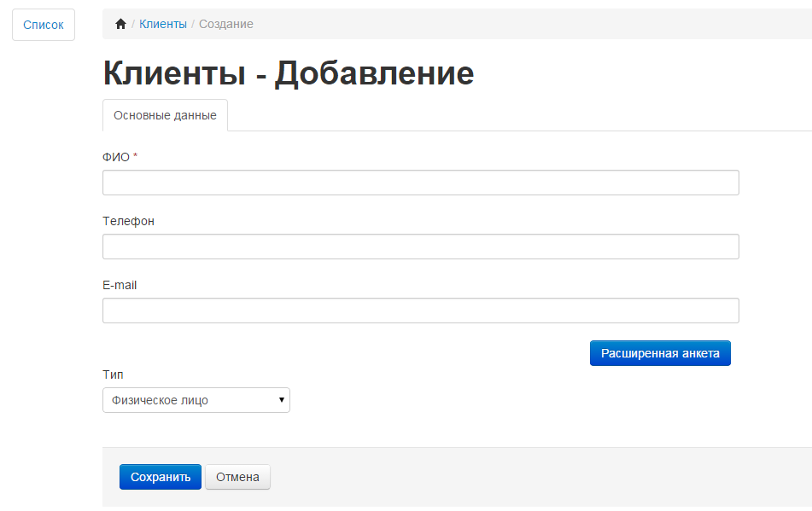
Task: Switch to the Основные данные tab
Action: (165, 115)
